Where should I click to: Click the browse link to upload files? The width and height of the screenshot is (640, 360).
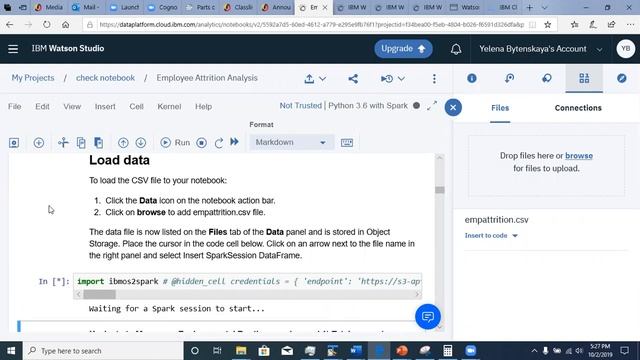point(579,156)
